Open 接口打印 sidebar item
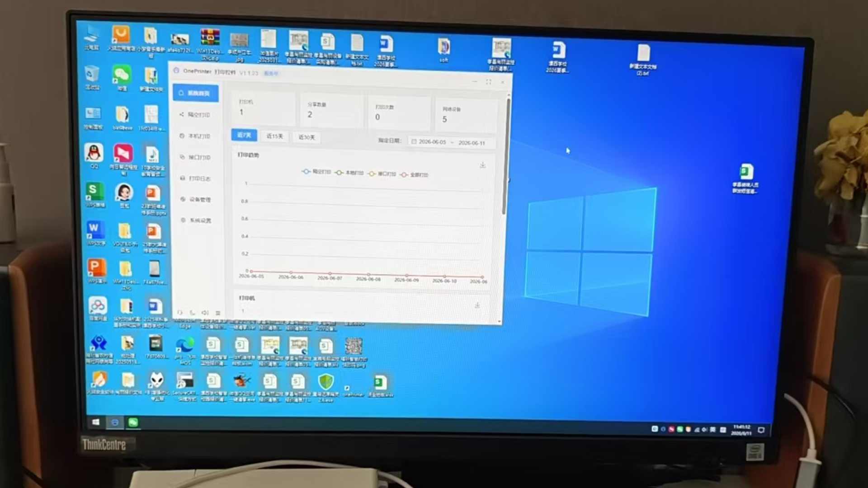The height and width of the screenshot is (488, 868). pyautogui.click(x=195, y=157)
